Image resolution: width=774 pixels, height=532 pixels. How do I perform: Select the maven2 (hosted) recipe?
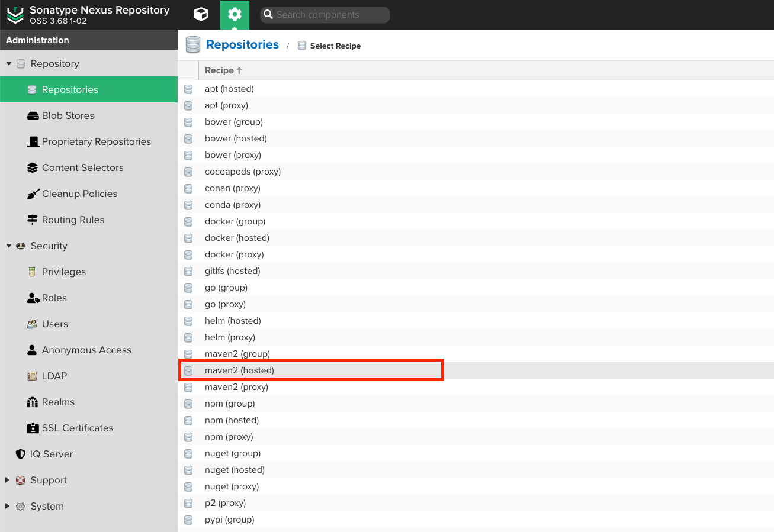[476, 370]
